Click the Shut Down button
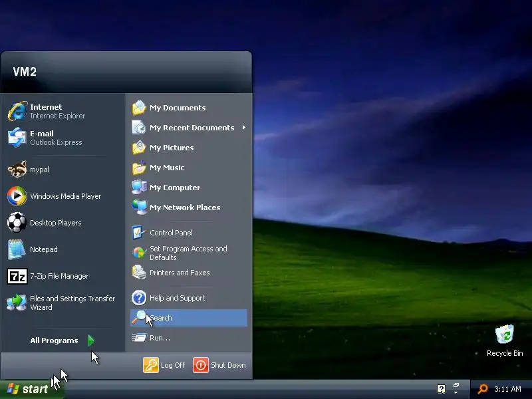This screenshot has width=532, height=399. (219, 365)
